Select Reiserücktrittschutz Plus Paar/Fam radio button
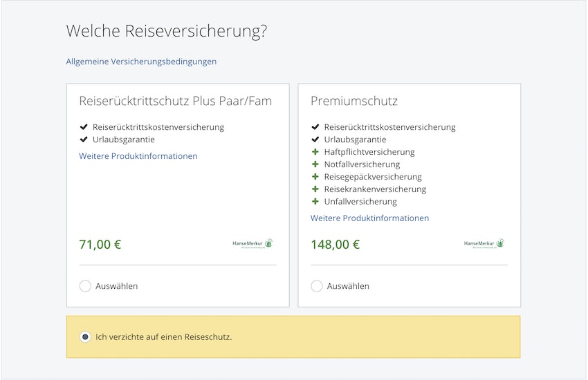Image resolution: width=588 pixels, height=380 pixels. 85,286
